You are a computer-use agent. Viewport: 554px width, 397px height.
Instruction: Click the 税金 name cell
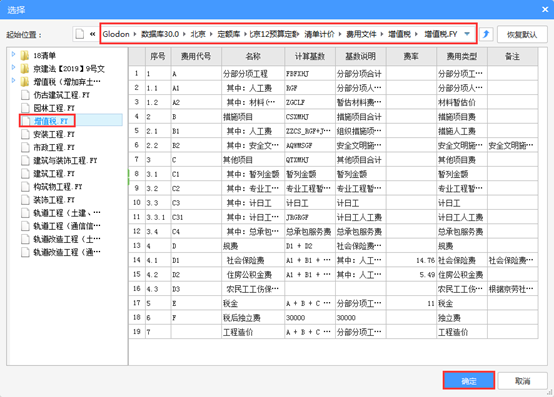tap(253, 303)
